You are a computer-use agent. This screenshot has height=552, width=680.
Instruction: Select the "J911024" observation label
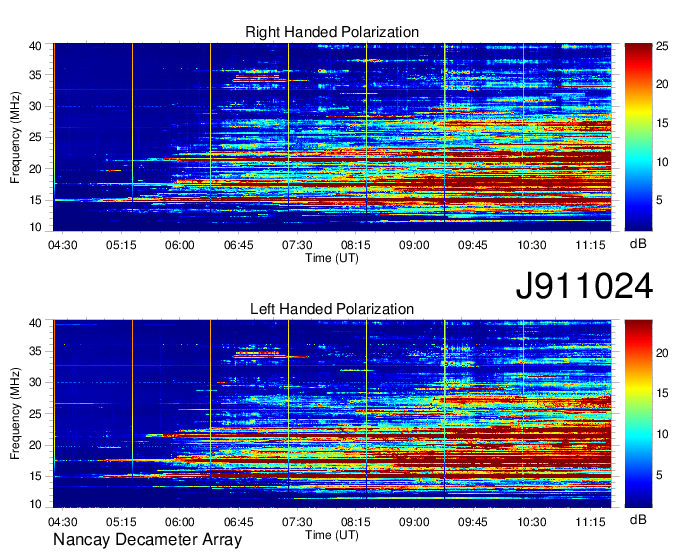coord(584,286)
